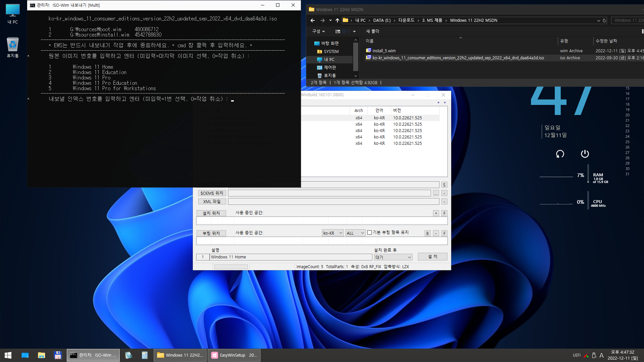Click the F button on the 설치 위치 row

(x=444, y=213)
